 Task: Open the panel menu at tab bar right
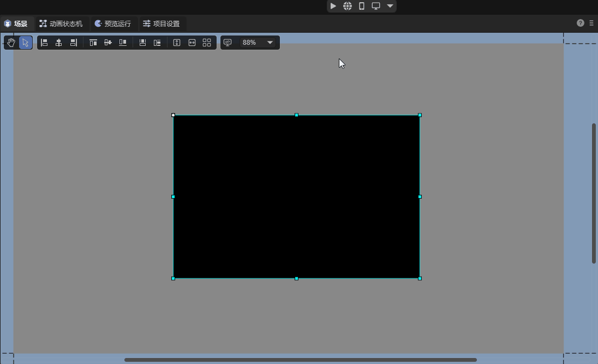591,23
